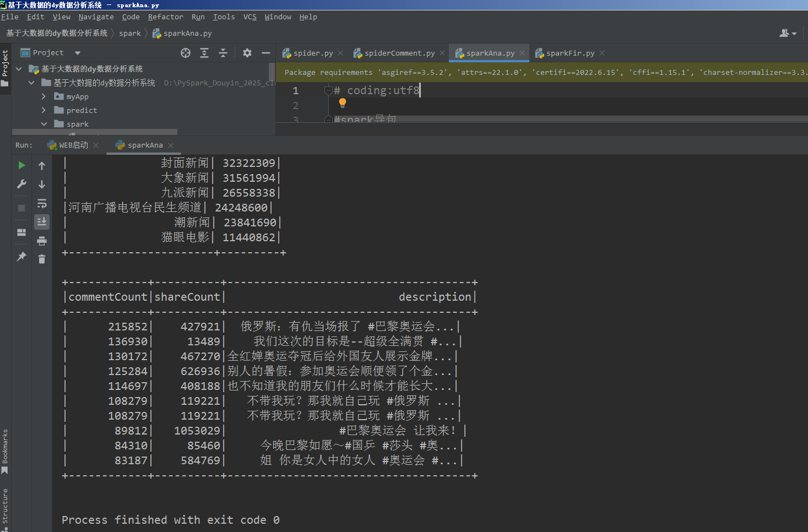Expand all items in Project tree
Image resolution: width=808 pixels, height=532 pixels.
pyautogui.click(x=204, y=53)
